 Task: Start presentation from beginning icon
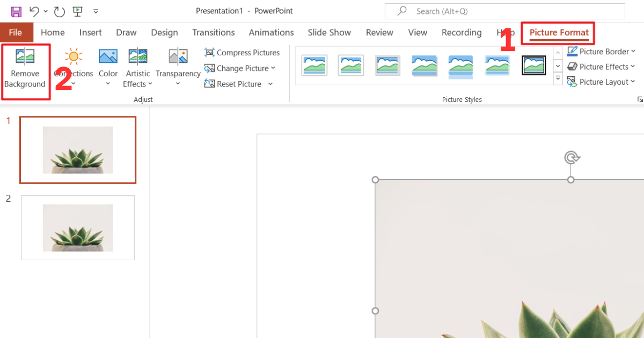click(x=78, y=11)
